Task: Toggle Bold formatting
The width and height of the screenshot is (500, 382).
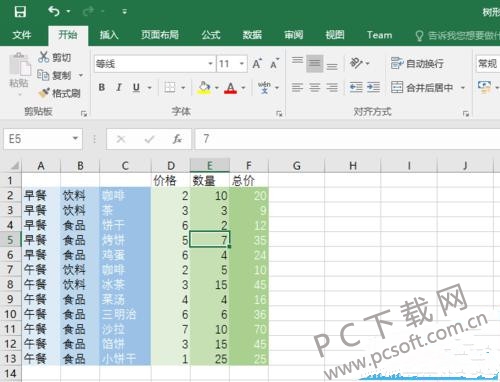Action: (x=102, y=87)
